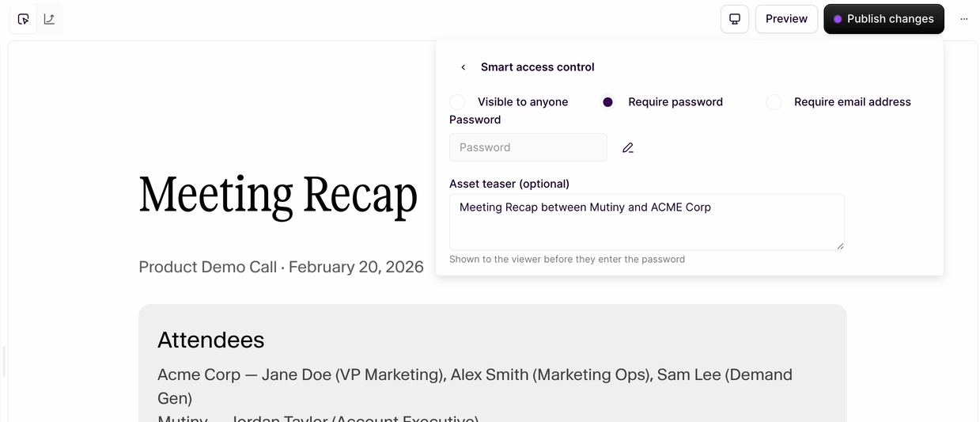
Task: Click into the Password input field
Action: coord(528,147)
